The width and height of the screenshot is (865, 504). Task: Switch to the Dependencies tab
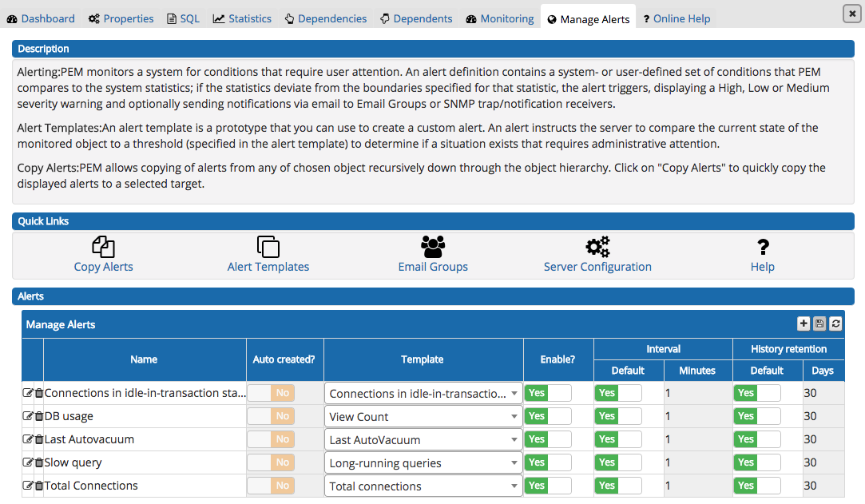(x=326, y=18)
